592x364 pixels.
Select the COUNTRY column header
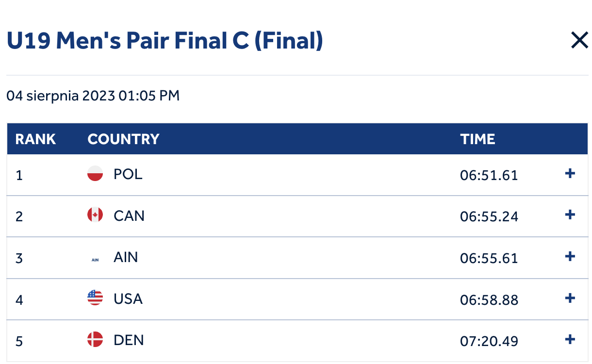(123, 139)
